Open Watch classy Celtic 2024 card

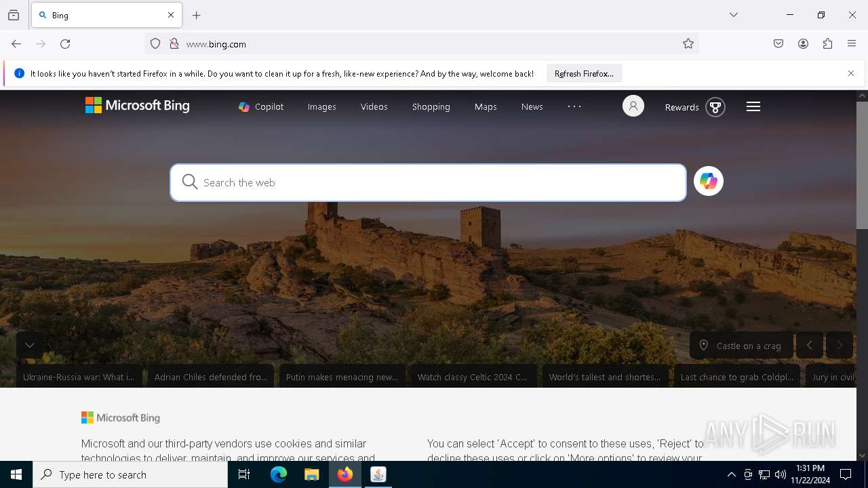[474, 377]
